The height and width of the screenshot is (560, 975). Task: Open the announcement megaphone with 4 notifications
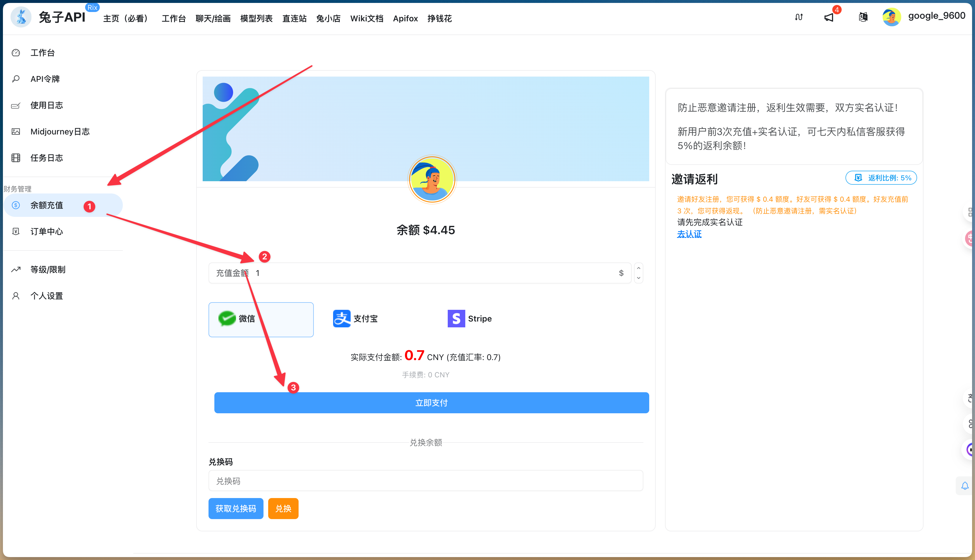pyautogui.click(x=829, y=17)
